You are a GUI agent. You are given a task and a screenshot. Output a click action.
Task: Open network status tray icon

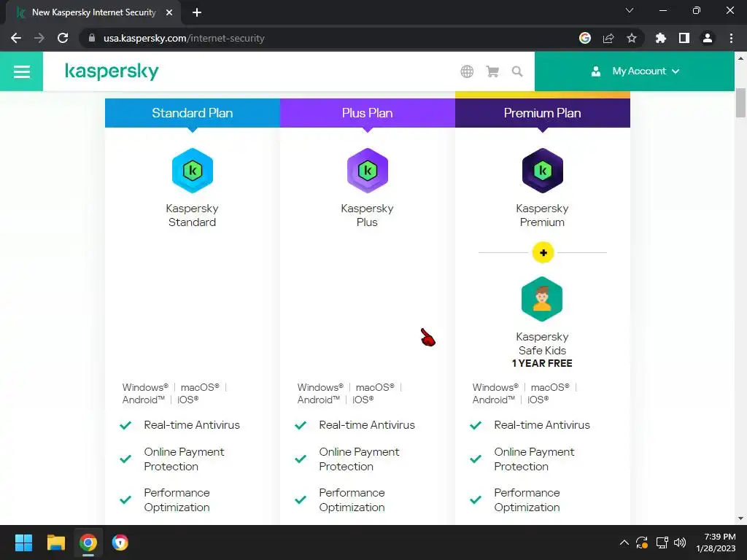662,542
